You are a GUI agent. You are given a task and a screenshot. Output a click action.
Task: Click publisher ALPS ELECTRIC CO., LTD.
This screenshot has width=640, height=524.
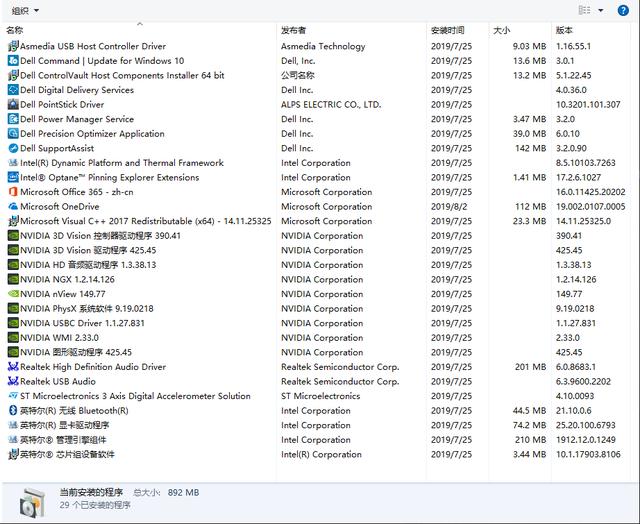(331, 104)
